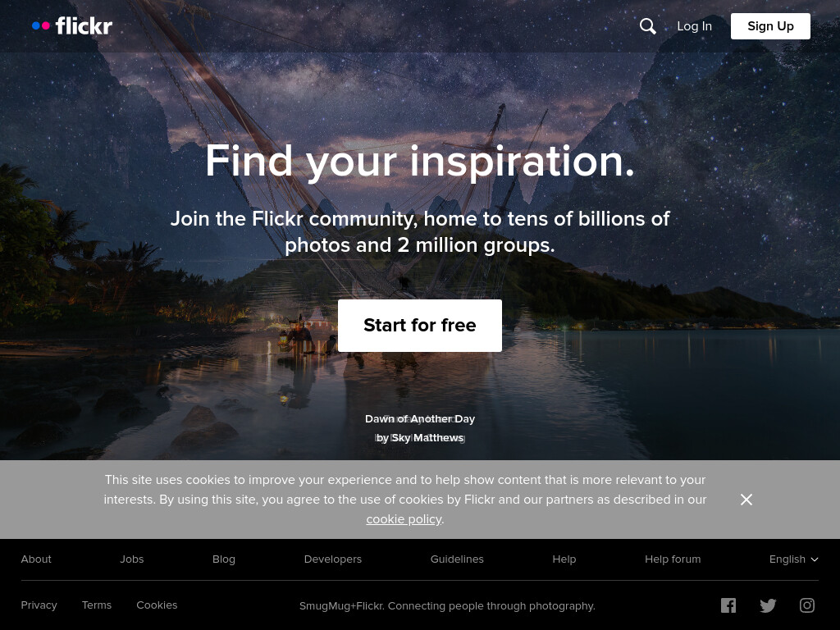Screen dimensions: 840x630
Task: Dismiss the cookie banner with the X
Action: coord(746,500)
